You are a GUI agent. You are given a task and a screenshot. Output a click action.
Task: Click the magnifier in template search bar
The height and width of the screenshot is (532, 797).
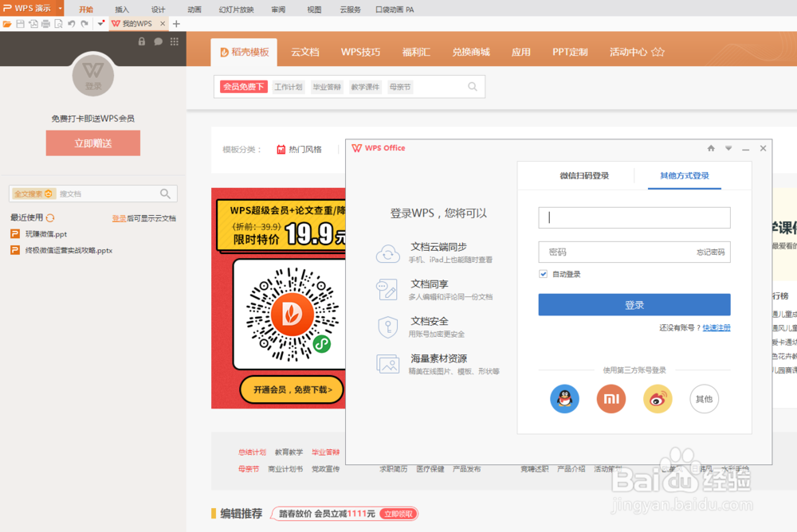(473, 87)
